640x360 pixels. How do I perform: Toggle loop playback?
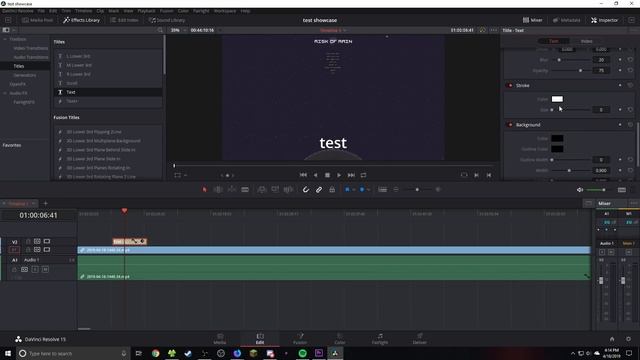coord(363,175)
